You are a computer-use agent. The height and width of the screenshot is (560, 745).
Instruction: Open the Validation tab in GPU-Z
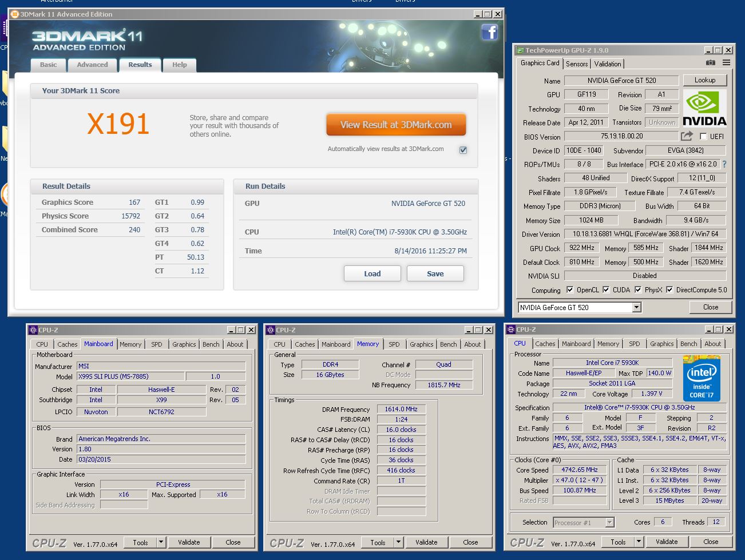[608, 64]
